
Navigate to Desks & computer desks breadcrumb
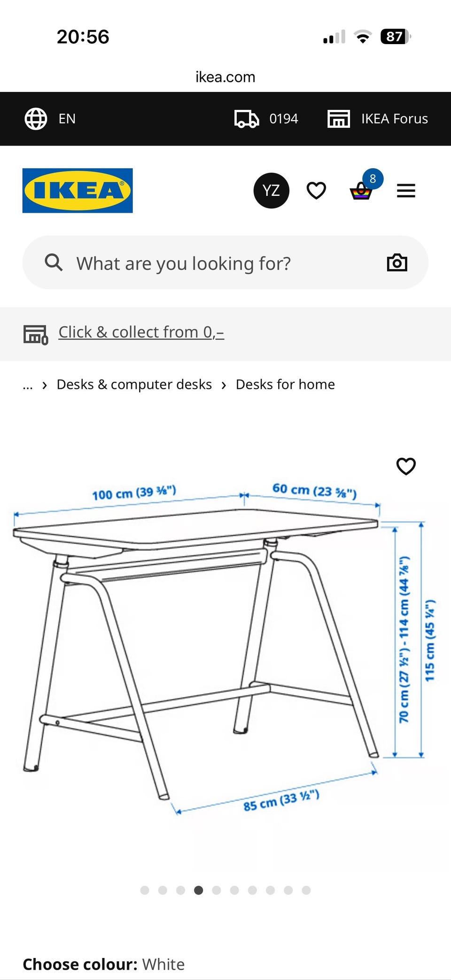tap(134, 385)
